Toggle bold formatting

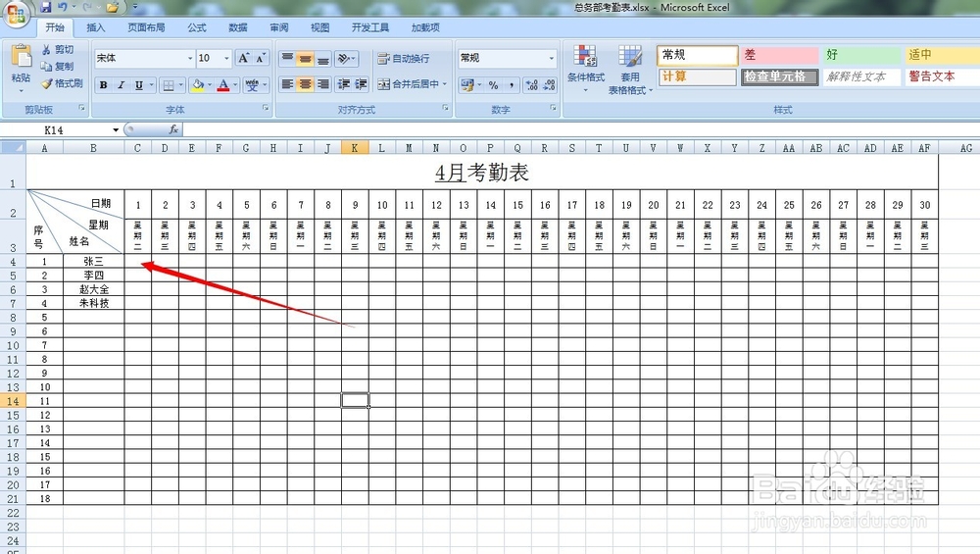coord(104,85)
